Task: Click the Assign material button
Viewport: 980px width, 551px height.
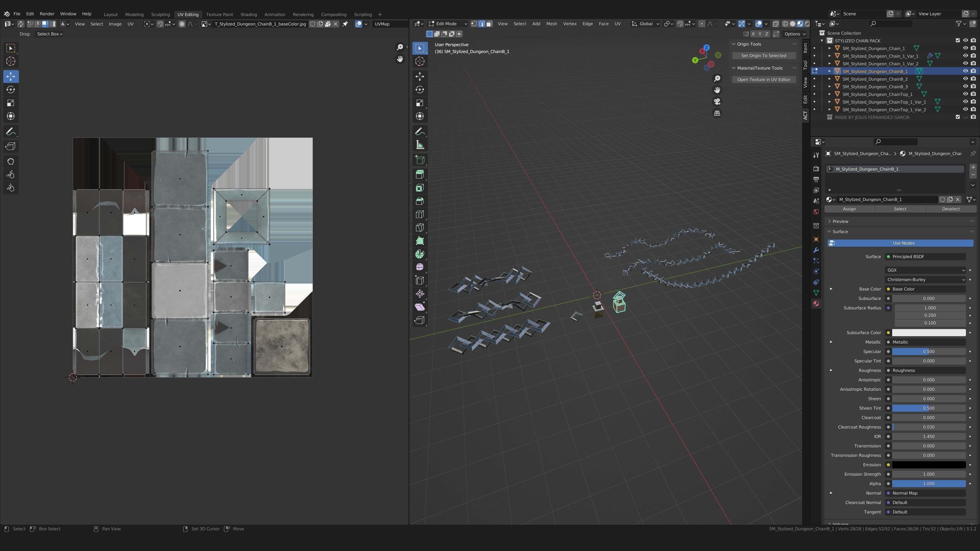Action: coord(849,209)
